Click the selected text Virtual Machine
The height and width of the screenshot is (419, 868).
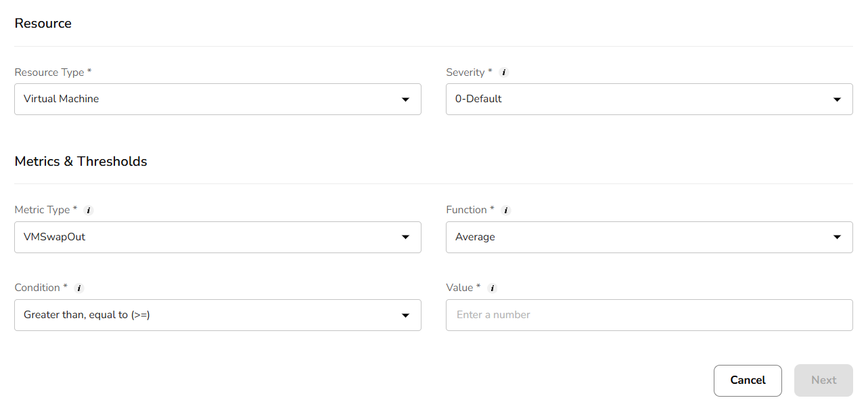tap(61, 99)
